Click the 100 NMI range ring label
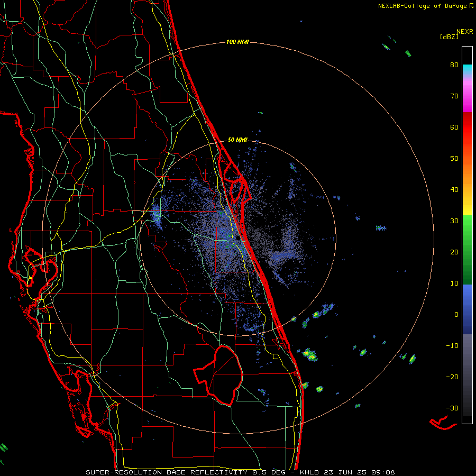 pos(237,42)
